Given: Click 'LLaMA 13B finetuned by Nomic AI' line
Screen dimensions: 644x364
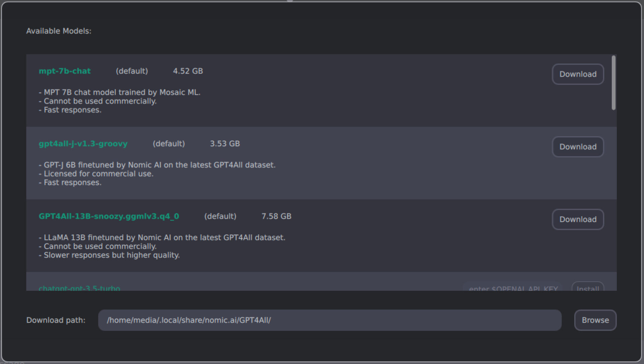Looking at the screenshot, I should click(162, 237).
